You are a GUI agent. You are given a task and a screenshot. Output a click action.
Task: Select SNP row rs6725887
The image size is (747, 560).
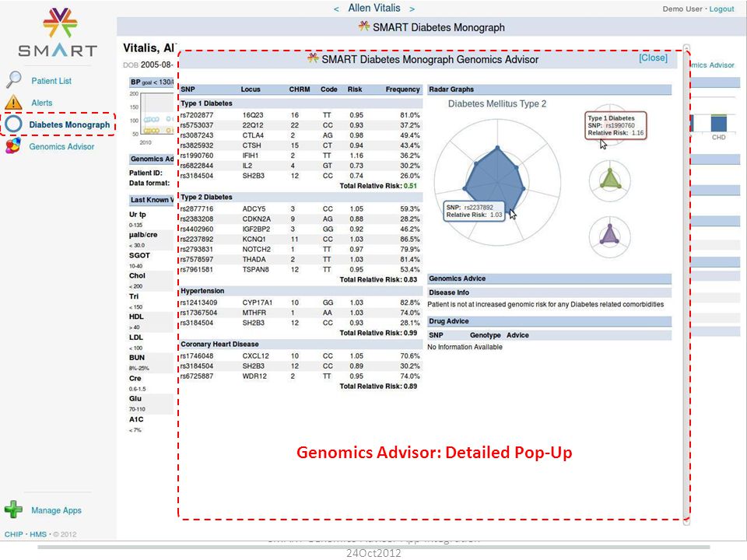tap(300, 376)
